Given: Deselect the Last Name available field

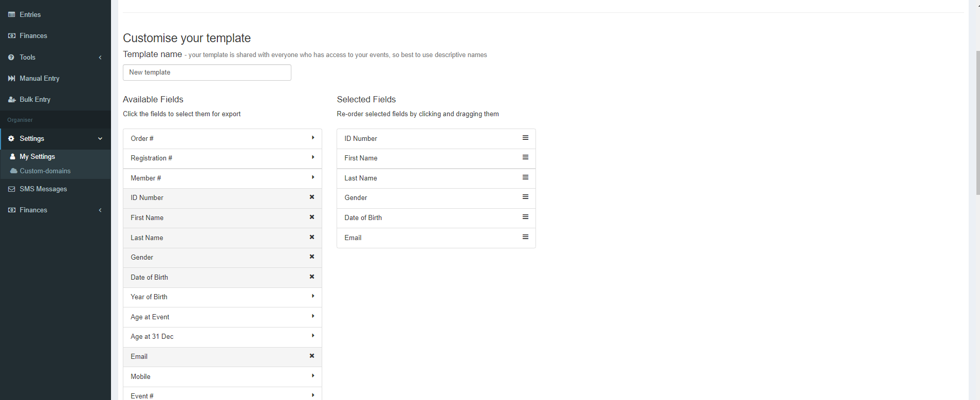Looking at the screenshot, I should point(223,238).
